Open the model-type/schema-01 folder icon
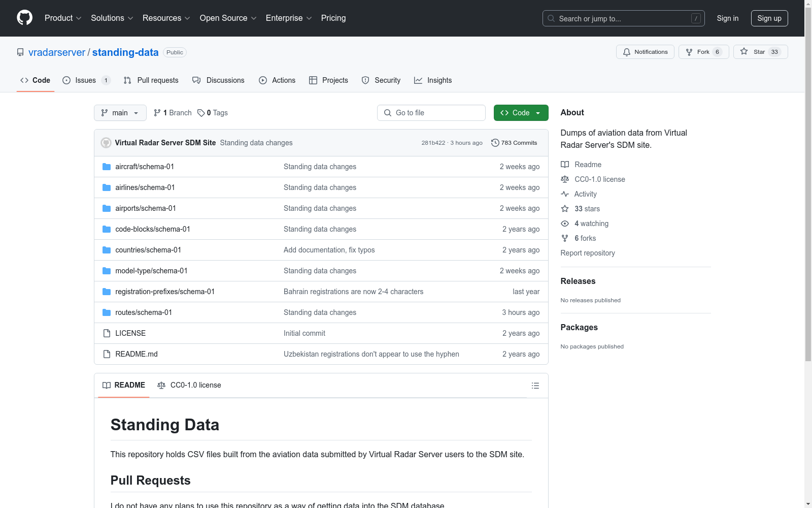This screenshot has height=508, width=812. coord(107,271)
